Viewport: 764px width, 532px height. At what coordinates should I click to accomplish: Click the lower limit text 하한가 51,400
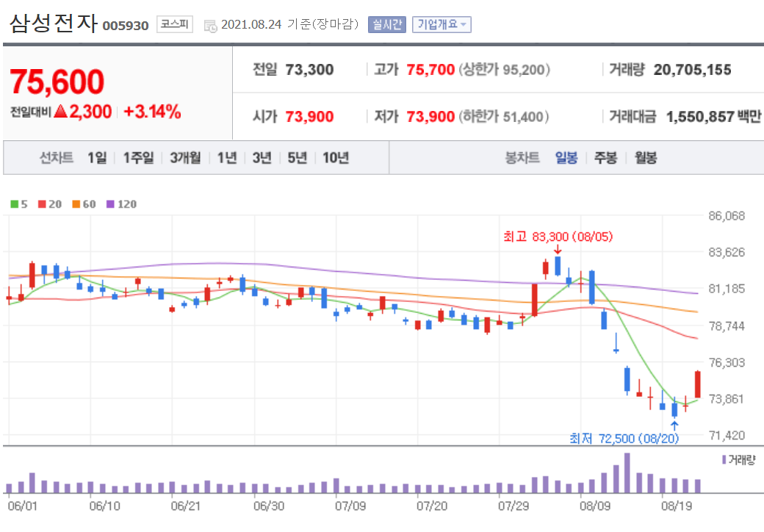[503, 117]
